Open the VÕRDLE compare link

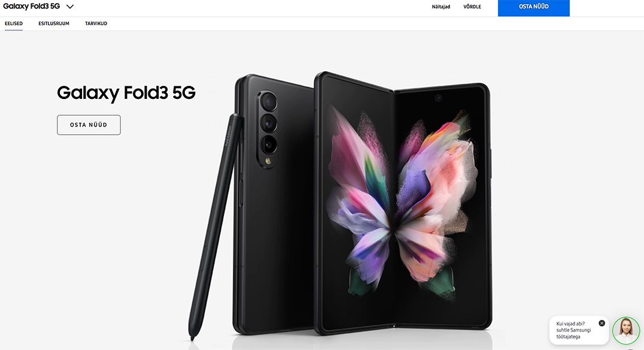coord(472,7)
